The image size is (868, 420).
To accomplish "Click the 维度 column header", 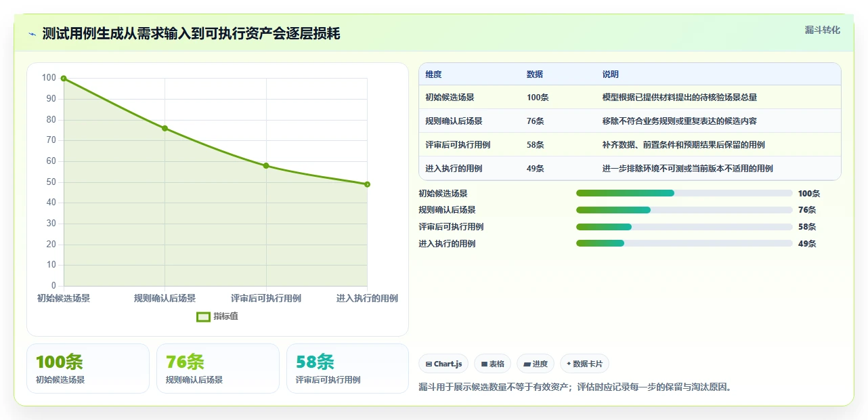I will pos(433,75).
